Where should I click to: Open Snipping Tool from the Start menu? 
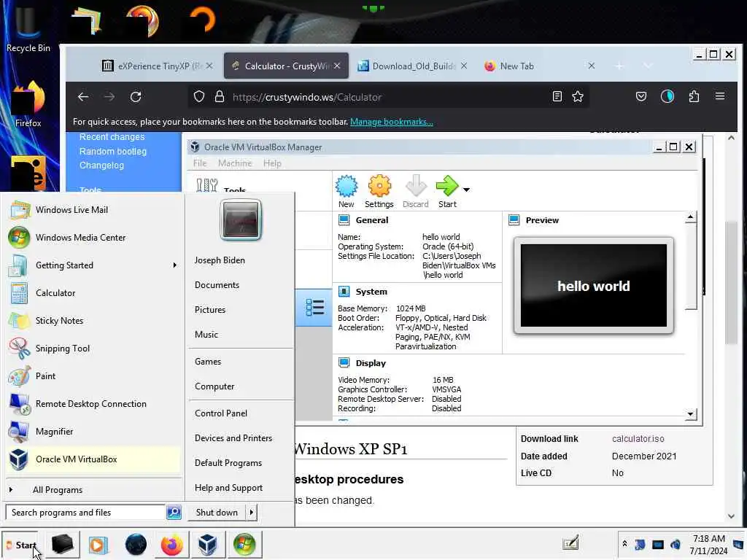pyautogui.click(x=93, y=348)
